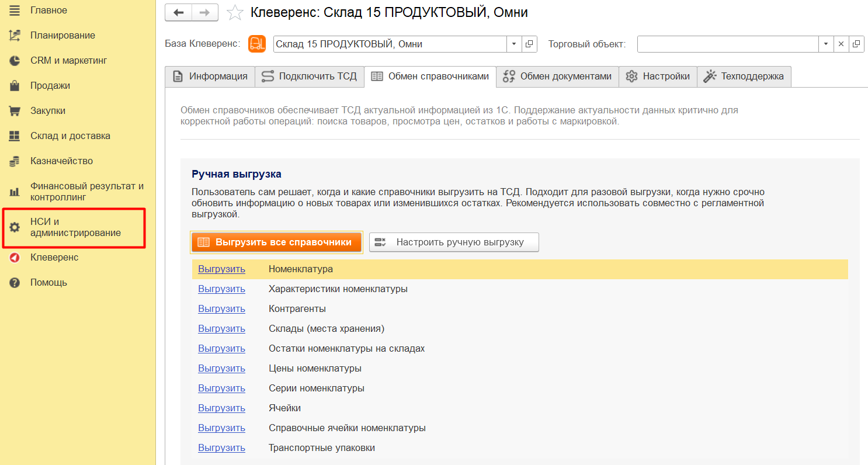
Task: Open Клеверенс in the sidebar
Action: 54,258
